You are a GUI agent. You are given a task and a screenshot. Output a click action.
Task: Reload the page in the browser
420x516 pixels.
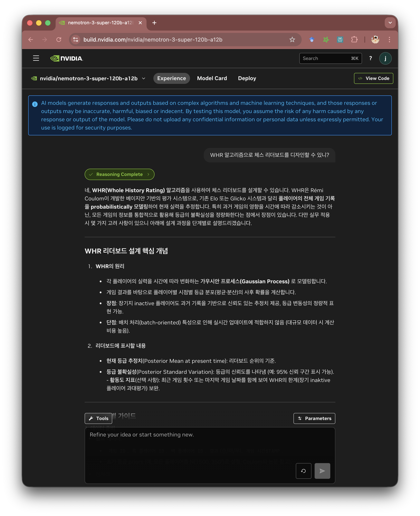click(x=59, y=40)
